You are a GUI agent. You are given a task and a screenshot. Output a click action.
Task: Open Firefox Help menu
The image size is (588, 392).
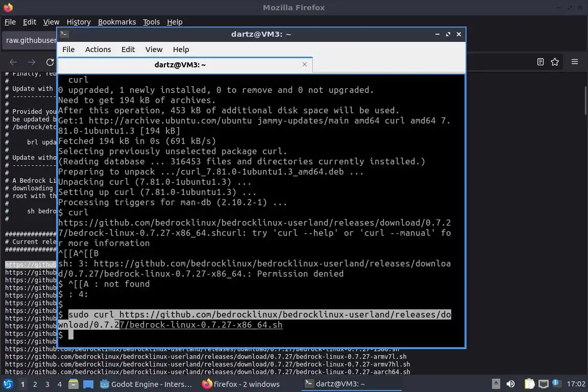pos(175,22)
